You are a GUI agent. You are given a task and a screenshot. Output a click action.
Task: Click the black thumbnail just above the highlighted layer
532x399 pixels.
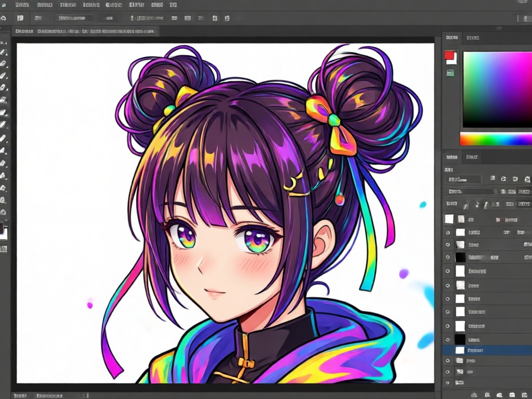(460, 339)
